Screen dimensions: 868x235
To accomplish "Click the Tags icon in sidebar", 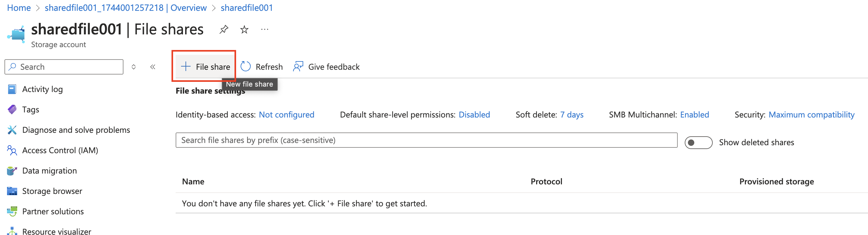I will pyautogui.click(x=12, y=110).
